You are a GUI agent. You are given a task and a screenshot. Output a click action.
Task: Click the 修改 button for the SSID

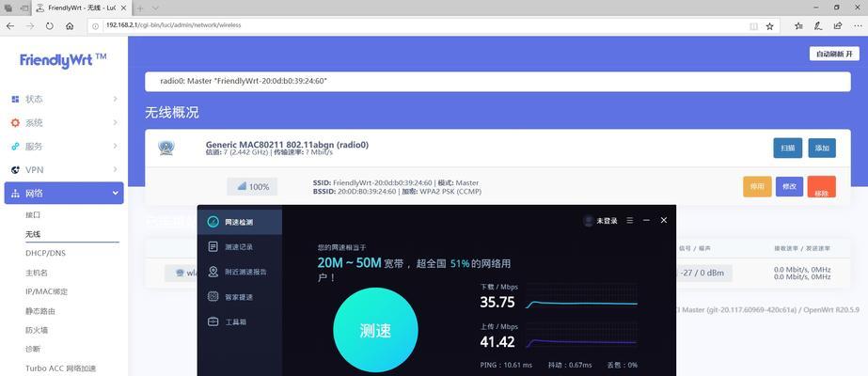point(789,187)
